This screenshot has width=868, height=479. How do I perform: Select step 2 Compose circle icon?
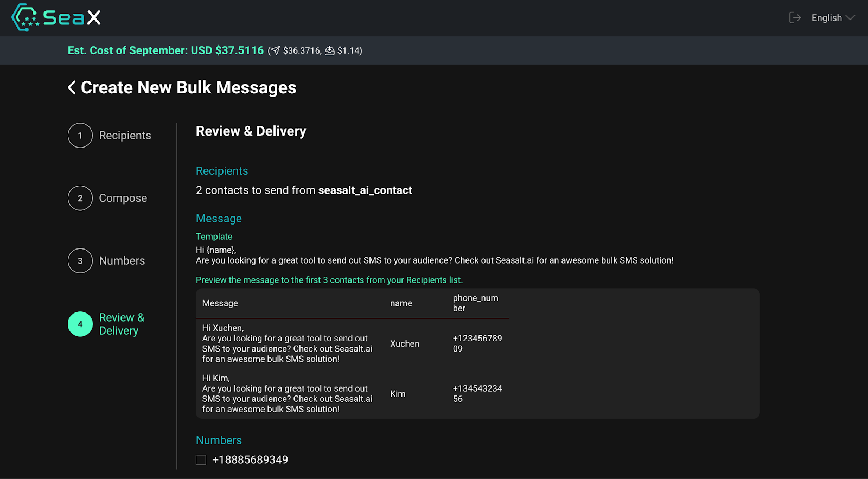coord(80,198)
